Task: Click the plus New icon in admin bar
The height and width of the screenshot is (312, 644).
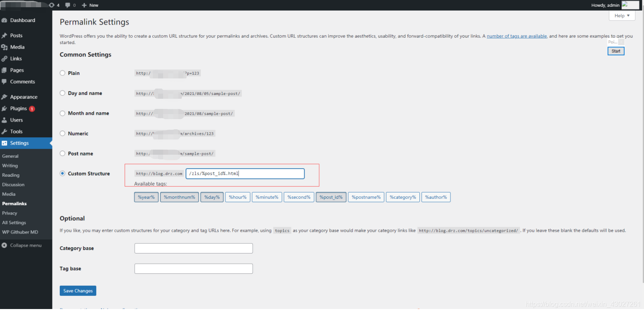Action: pos(84,5)
